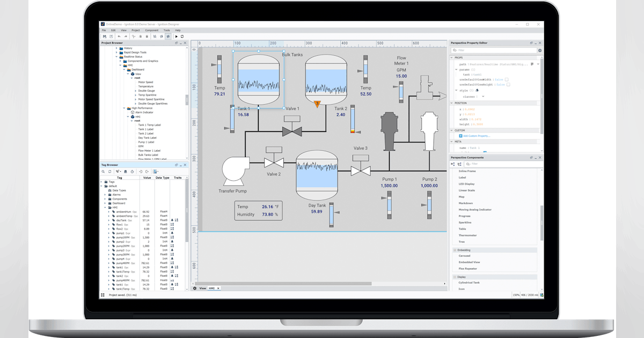This screenshot has height=338, width=644.
Task: Open the Property Editor settings gear
Action: point(540,50)
